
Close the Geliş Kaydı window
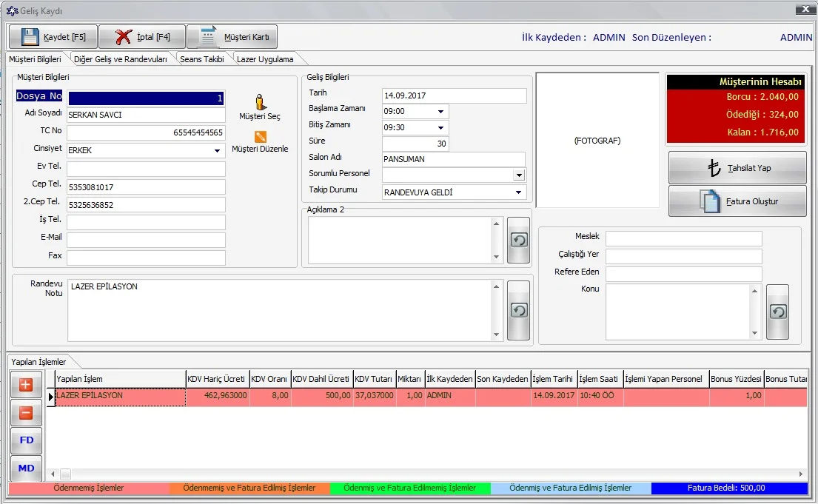(x=805, y=10)
